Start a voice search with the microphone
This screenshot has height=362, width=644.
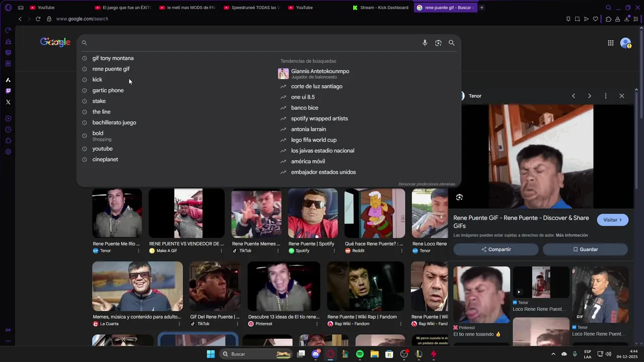click(425, 43)
